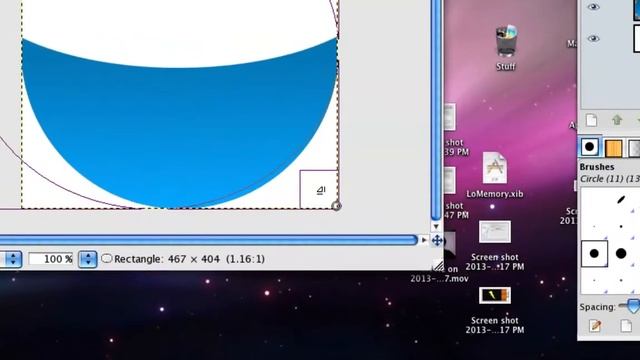The image size is (640, 360).
Task: Edit the brush with the pencil icon
Action: [595, 326]
